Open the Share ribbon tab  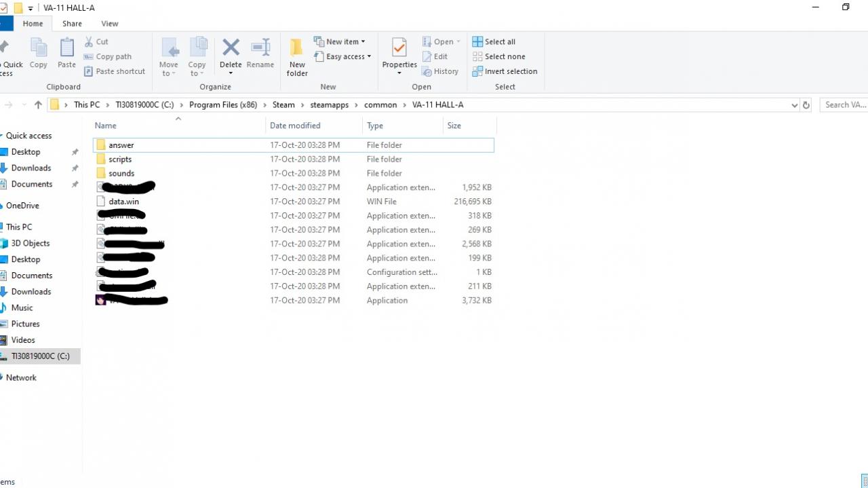click(x=72, y=24)
